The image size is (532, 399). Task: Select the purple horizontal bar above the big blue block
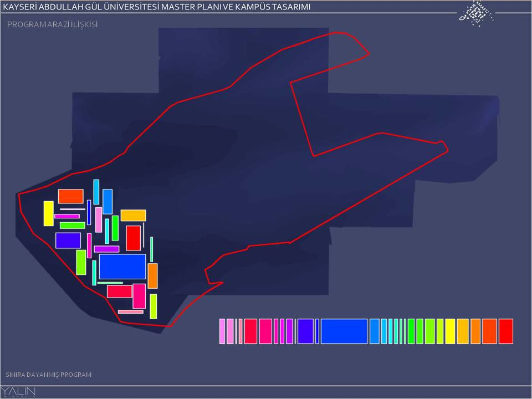[x=106, y=249]
